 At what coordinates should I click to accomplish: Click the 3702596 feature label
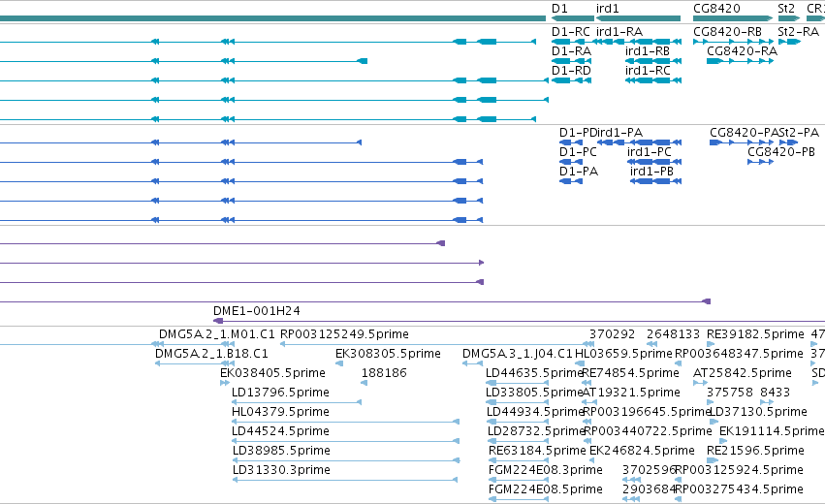coord(649,470)
